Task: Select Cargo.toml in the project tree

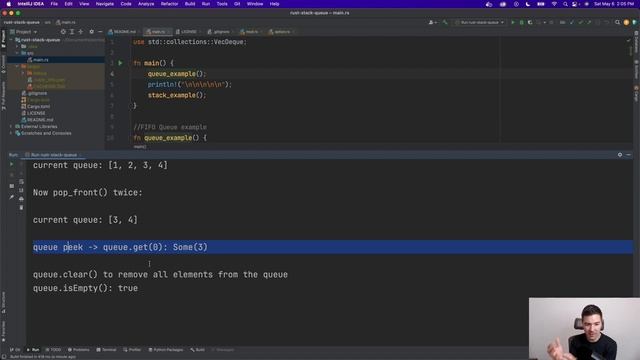Action: point(39,107)
